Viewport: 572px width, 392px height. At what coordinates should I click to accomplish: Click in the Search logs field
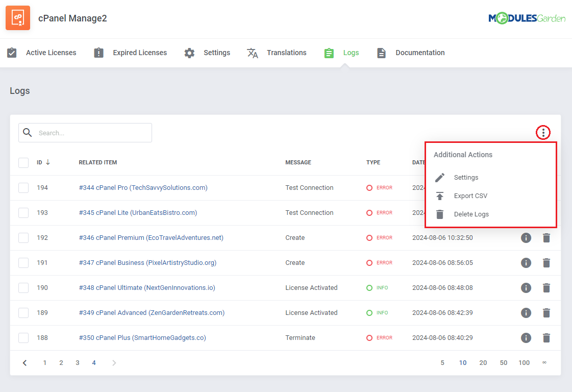[x=85, y=133]
